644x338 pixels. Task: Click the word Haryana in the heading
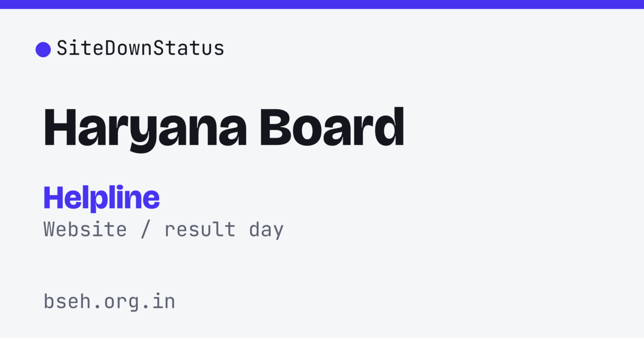click(x=145, y=129)
